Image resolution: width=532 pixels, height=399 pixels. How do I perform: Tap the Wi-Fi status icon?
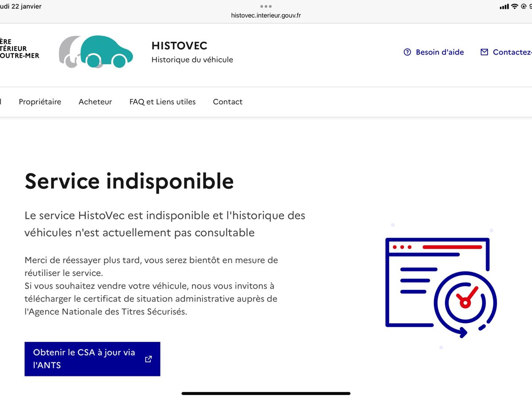514,6
